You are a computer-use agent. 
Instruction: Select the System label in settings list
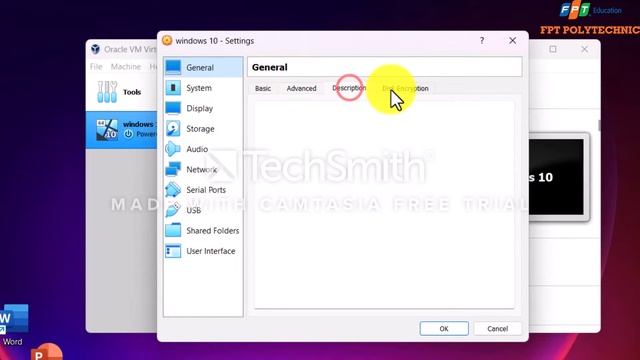199,88
